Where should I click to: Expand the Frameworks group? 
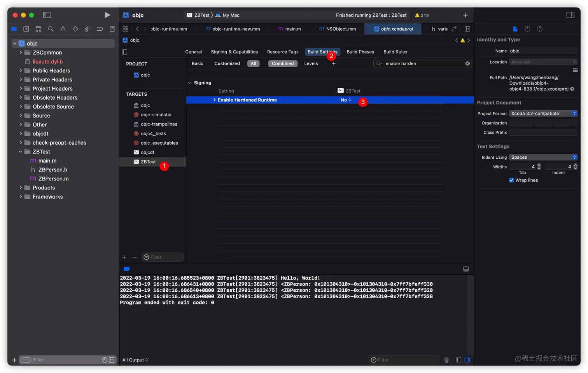[x=21, y=197]
